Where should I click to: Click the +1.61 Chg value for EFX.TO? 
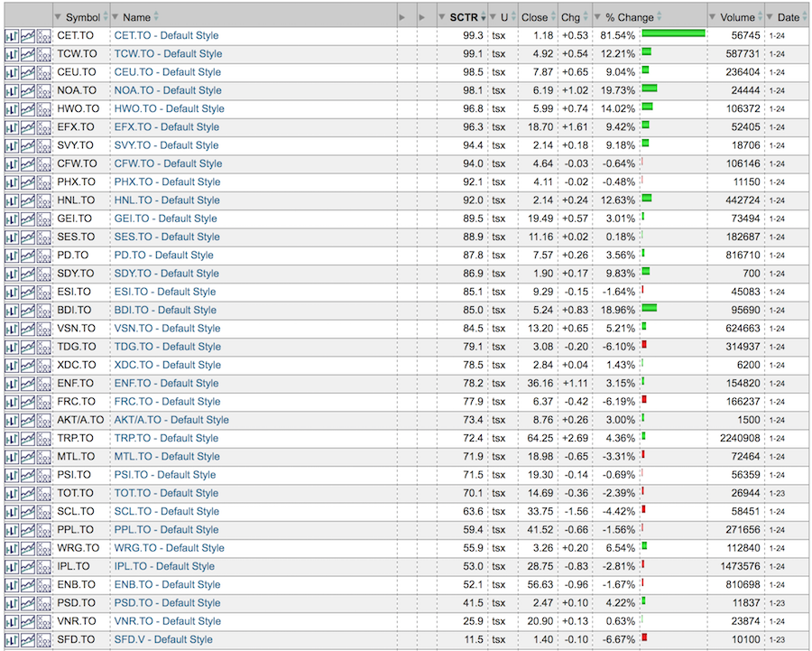575,127
